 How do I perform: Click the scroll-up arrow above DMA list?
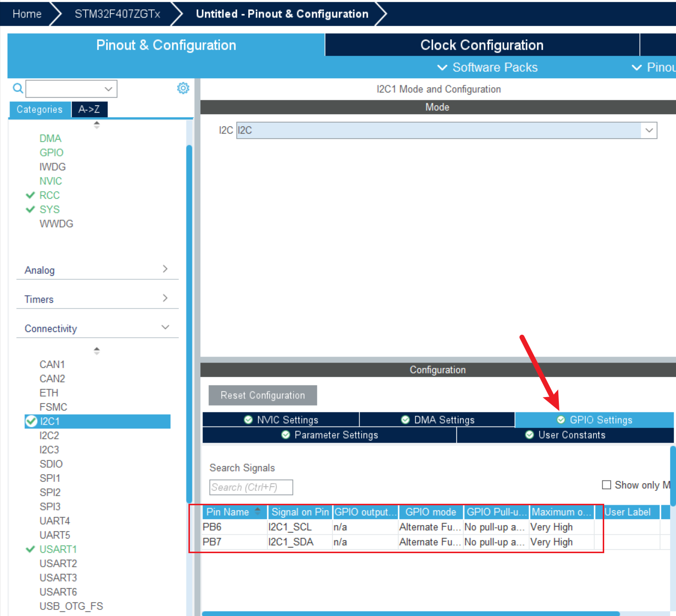point(97,125)
